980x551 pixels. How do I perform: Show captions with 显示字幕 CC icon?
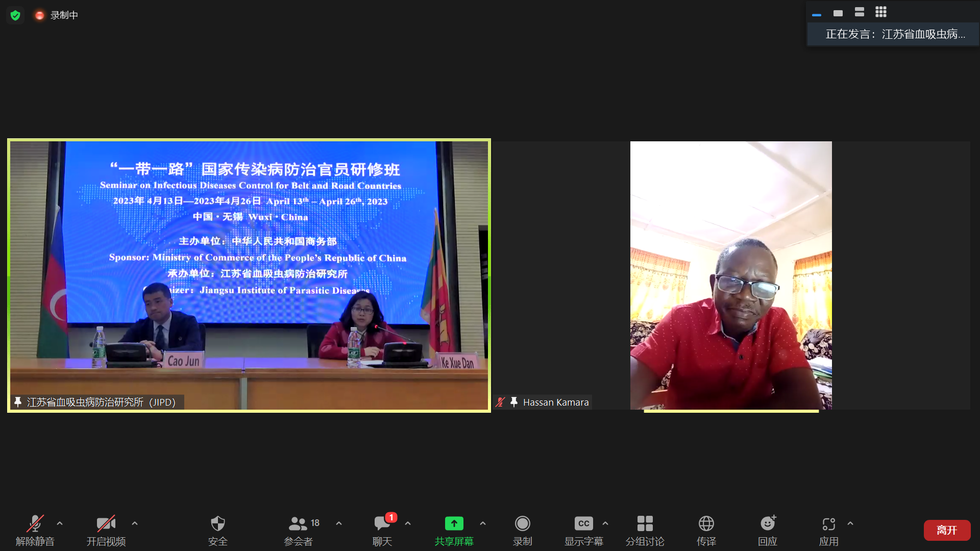point(584,531)
